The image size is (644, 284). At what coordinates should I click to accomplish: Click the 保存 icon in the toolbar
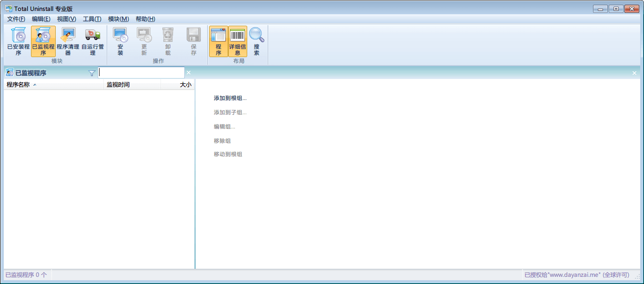(x=192, y=42)
